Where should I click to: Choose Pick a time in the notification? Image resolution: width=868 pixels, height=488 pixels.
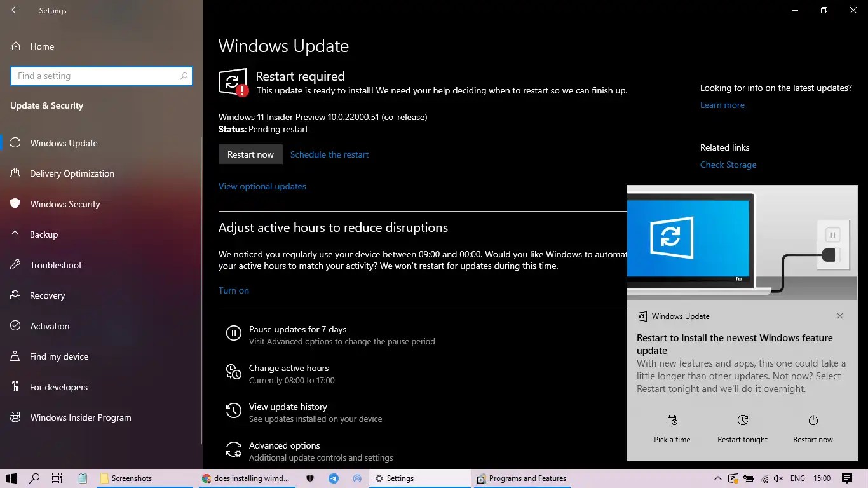coord(672,429)
